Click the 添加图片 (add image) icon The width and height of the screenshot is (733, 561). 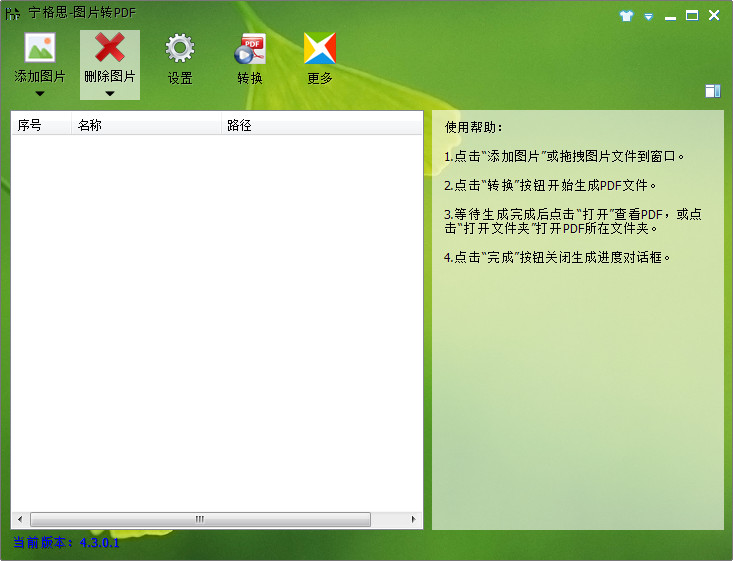click(40, 49)
